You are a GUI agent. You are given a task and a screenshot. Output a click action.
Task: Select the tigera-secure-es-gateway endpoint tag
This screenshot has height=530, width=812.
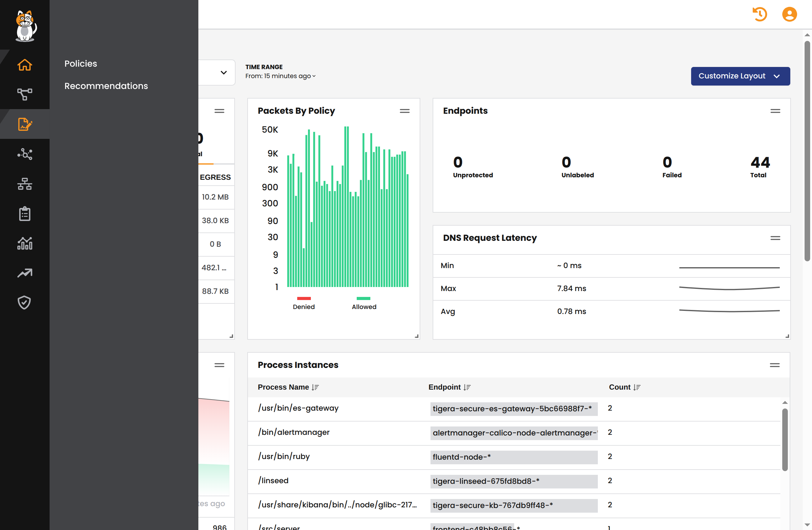click(x=514, y=409)
